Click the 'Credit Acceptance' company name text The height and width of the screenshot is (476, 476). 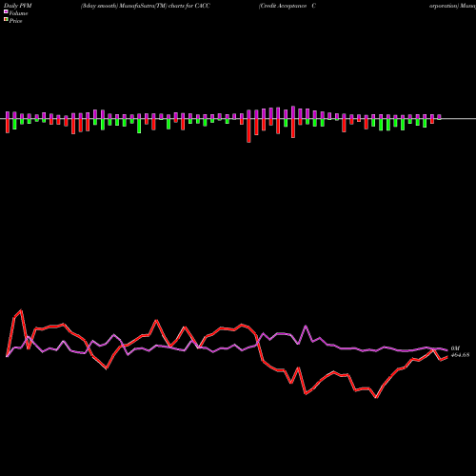[283, 6]
